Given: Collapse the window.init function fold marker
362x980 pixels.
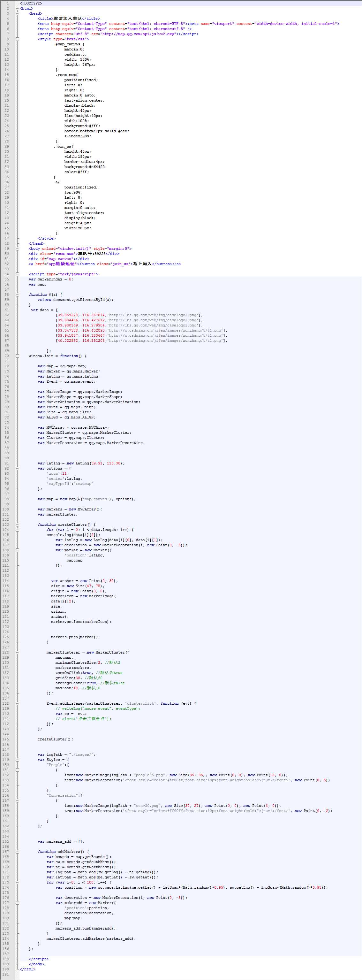Looking at the screenshot, I should coord(17,356).
